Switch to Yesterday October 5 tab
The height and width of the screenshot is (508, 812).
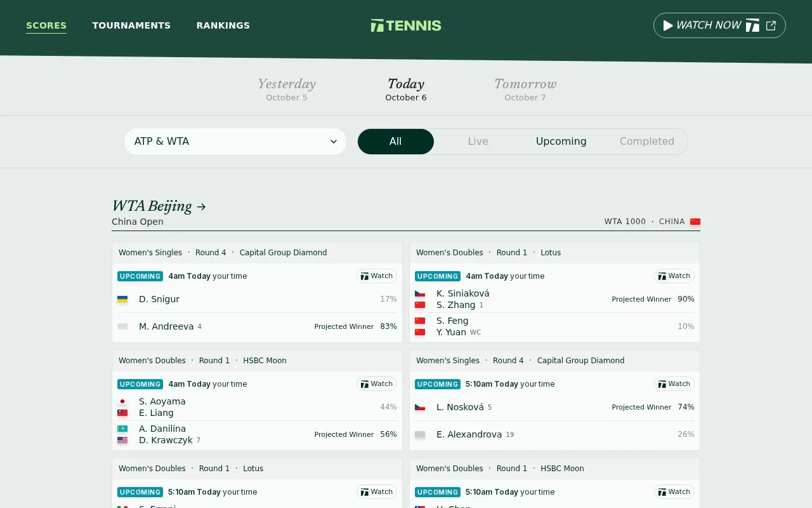tap(287, 90)
